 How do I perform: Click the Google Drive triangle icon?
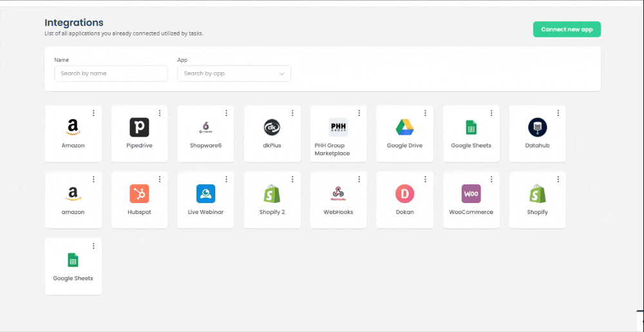pyautogui.click(x=404, y=128)
